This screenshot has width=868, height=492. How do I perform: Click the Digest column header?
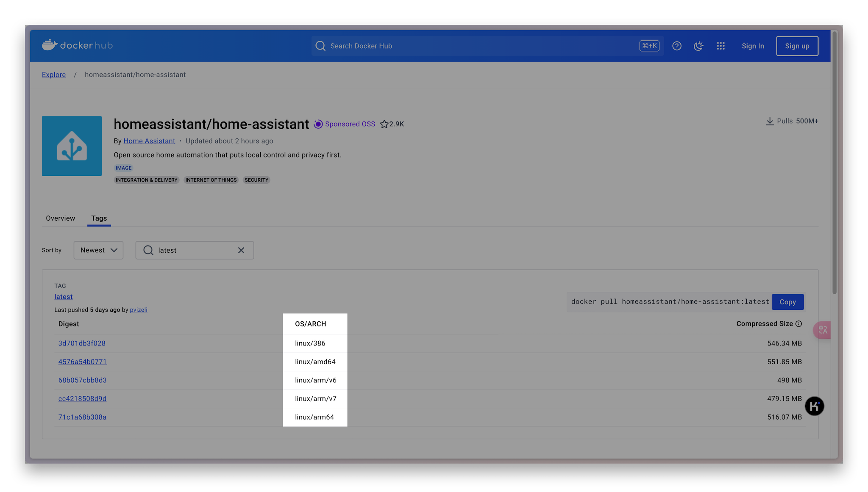click(69, 324)
